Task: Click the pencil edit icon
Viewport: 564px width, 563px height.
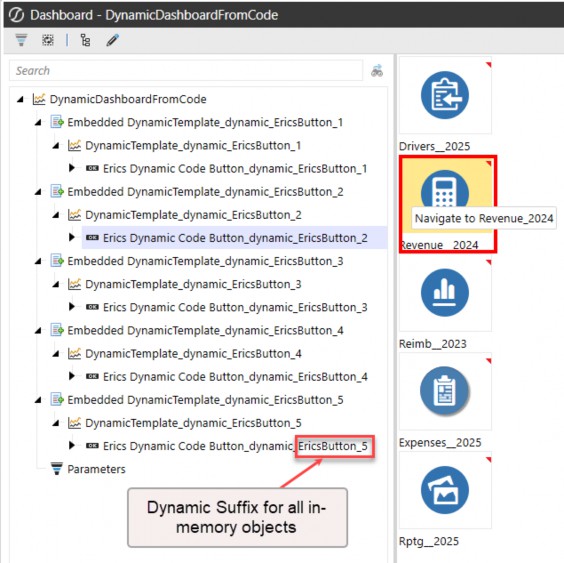Action: pyautogui.click(x=113, y=40)
